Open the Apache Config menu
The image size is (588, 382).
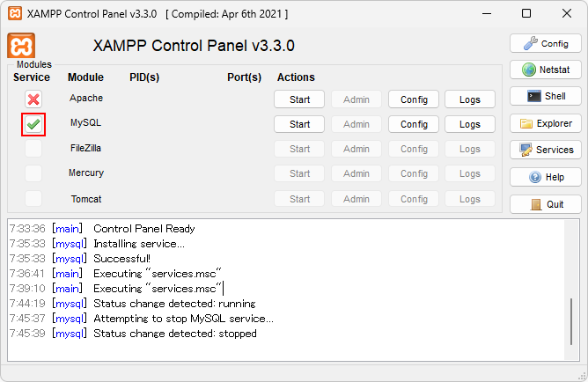click(x=414, y=99)
